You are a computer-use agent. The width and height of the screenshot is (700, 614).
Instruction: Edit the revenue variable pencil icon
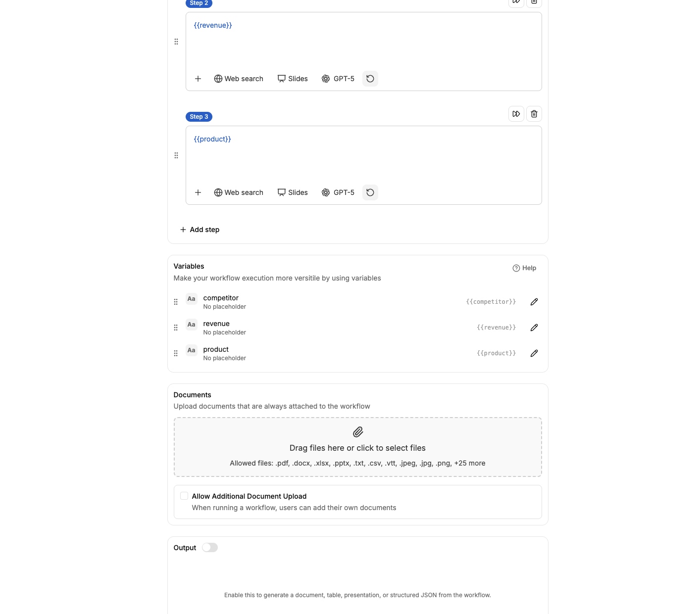tap(534, 328)
